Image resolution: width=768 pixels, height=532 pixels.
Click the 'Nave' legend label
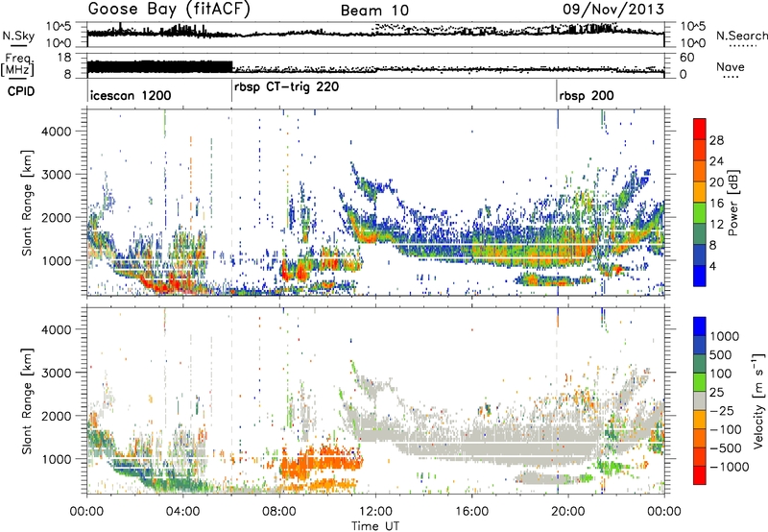click(731, 67)
